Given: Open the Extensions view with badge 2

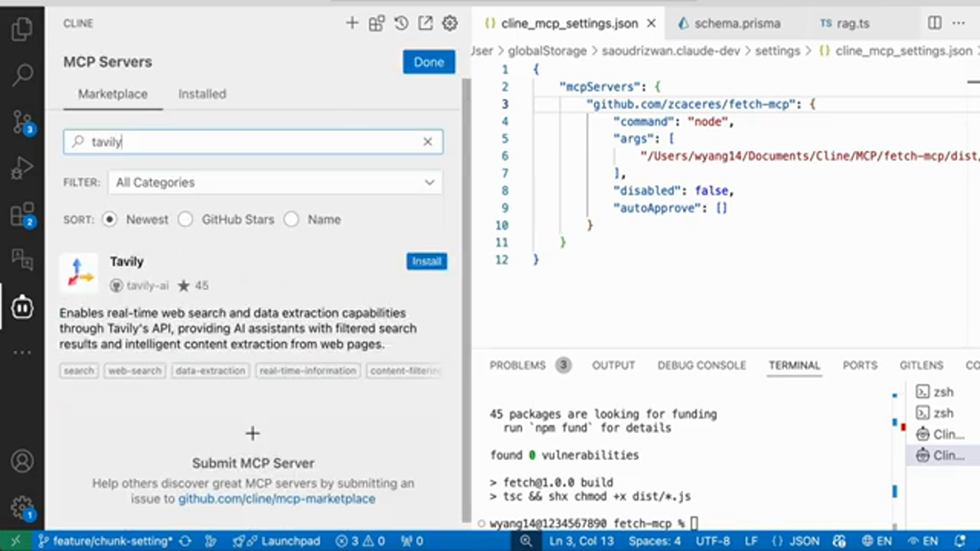Looking at the screenshot, I should pos(22,214).
